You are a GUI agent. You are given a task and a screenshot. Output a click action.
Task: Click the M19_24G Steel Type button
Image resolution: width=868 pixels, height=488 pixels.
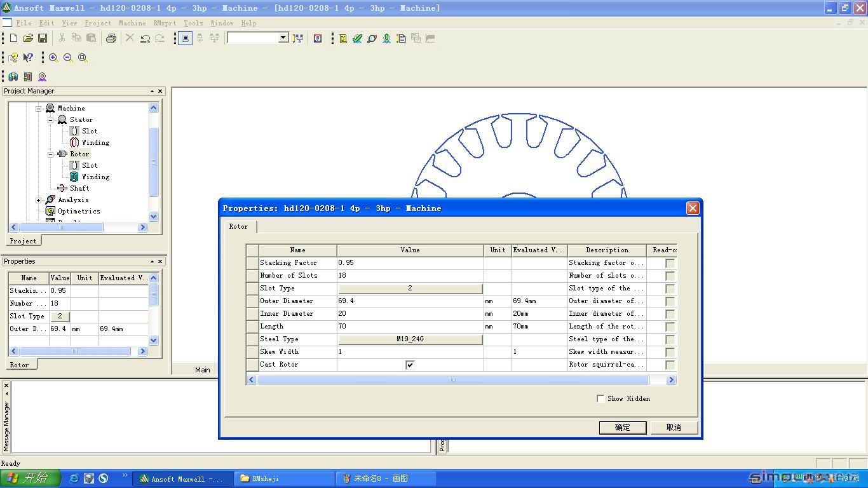(x=410, y=339)
